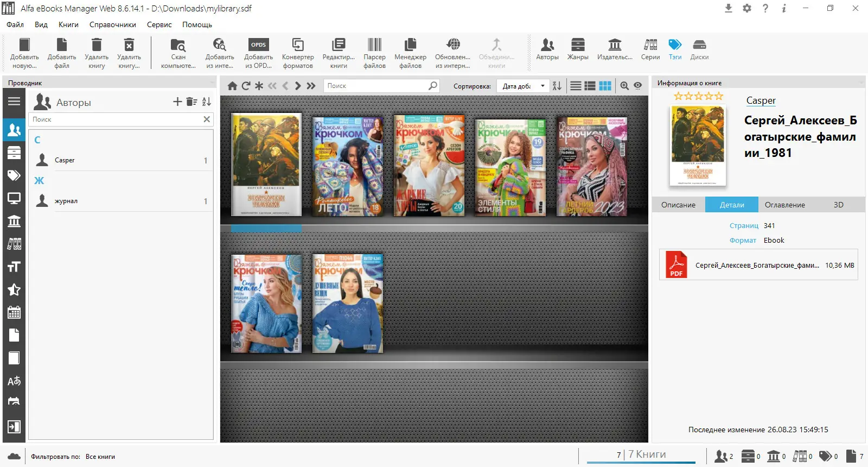Screen dimensions: 868x467
Task: Clear the authors search field
Action: click(207, 119)
